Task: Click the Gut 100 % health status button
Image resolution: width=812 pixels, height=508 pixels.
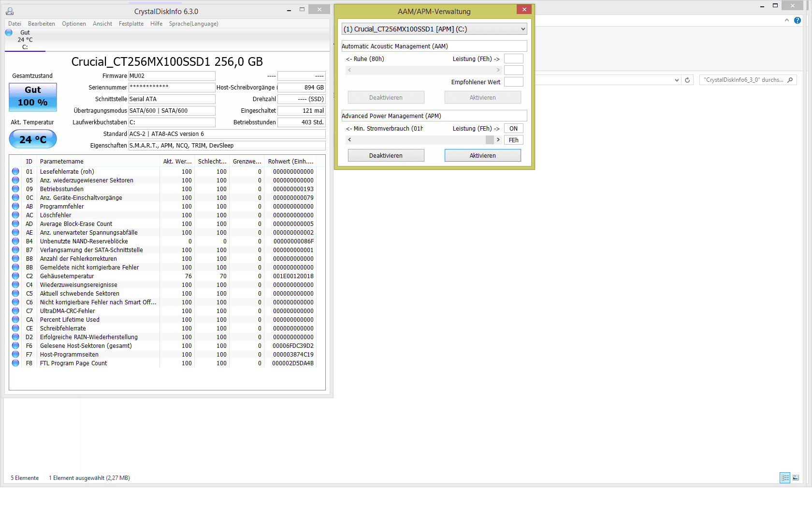Action: tap(33, 97)
